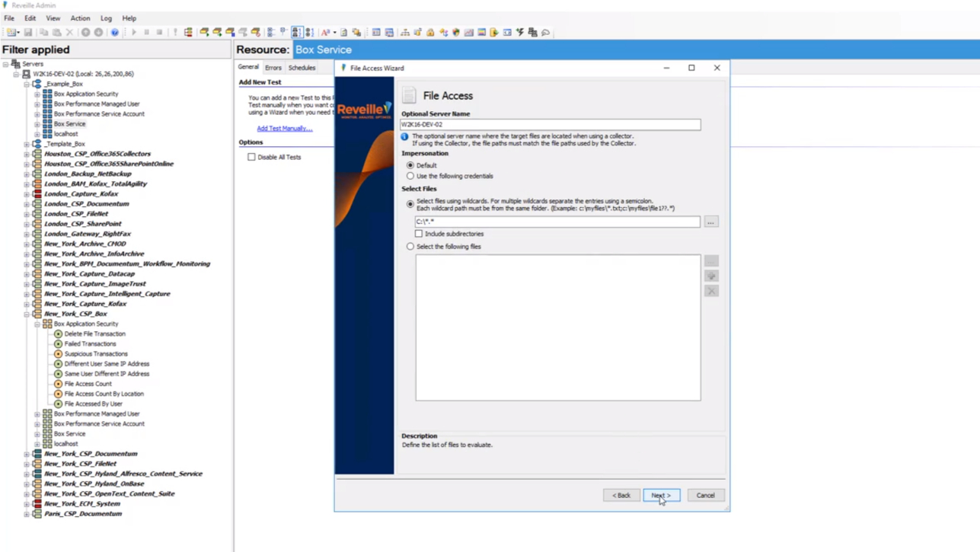Click the Servers root icon in the tree
This screenshot has height=552, width=980.
click(x=16, y=64)
